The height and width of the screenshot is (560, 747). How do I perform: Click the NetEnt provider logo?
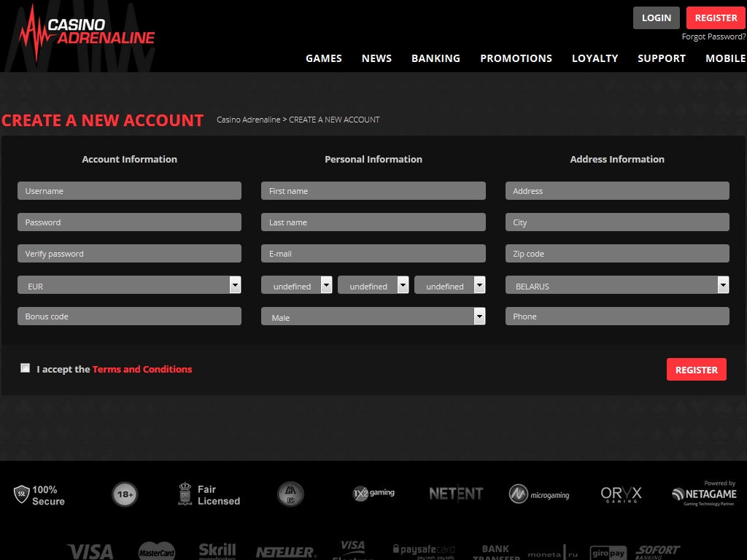[x=456, y=494]
